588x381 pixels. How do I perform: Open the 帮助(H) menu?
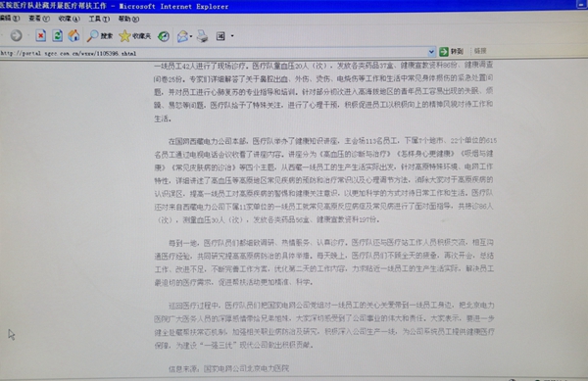click(128, 19)
